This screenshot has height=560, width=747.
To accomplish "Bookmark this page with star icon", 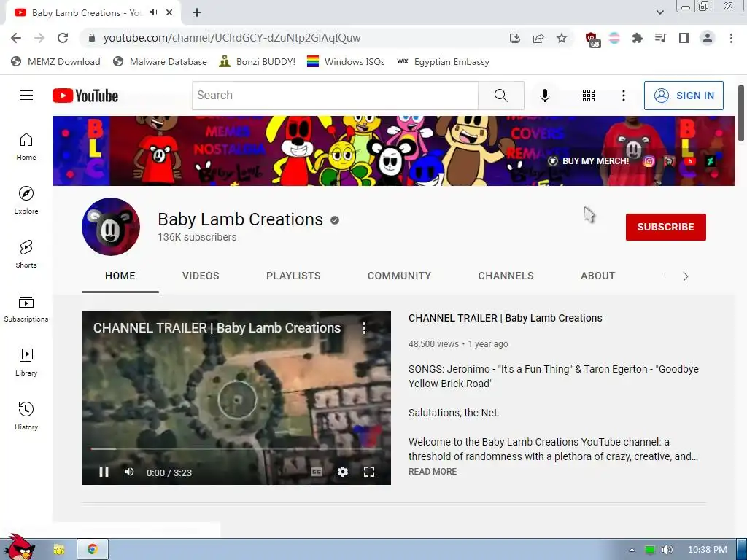I will point(562,38).
